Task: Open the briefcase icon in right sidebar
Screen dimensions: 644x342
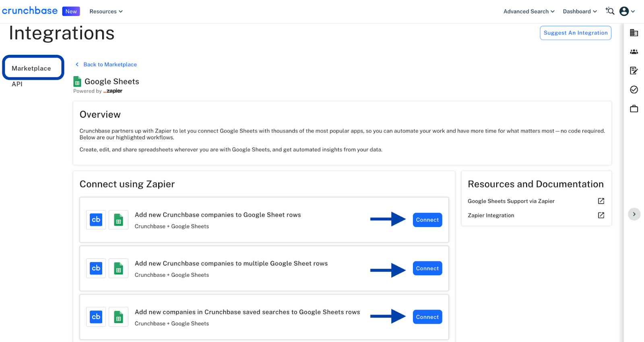Action: (x=634, y=108)
